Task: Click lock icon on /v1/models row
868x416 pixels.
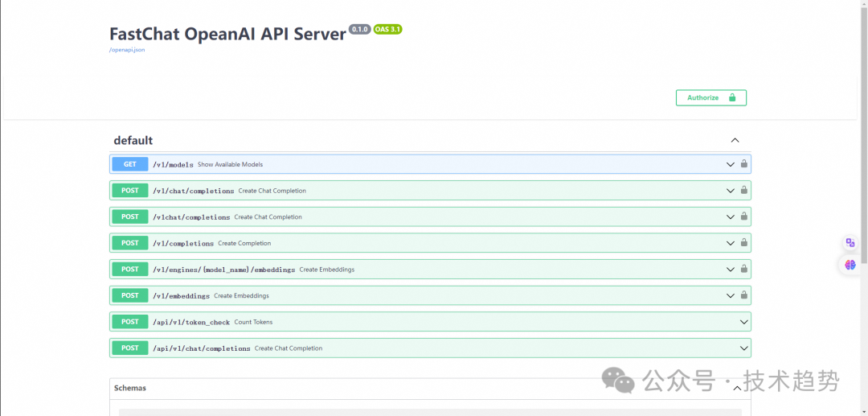Action: point(744,164)
